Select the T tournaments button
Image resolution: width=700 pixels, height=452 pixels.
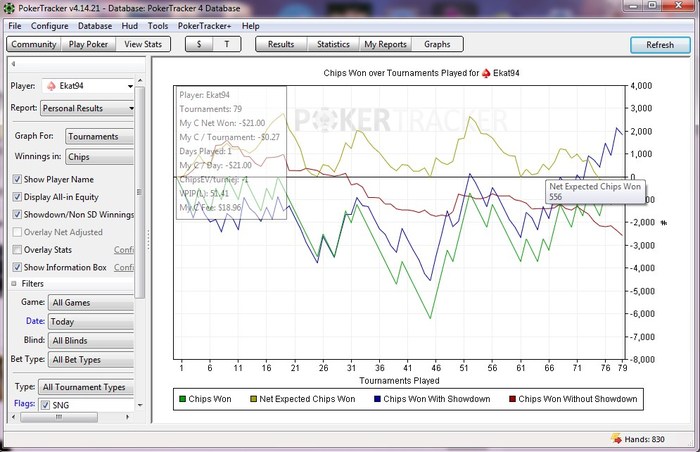[227, 44]
